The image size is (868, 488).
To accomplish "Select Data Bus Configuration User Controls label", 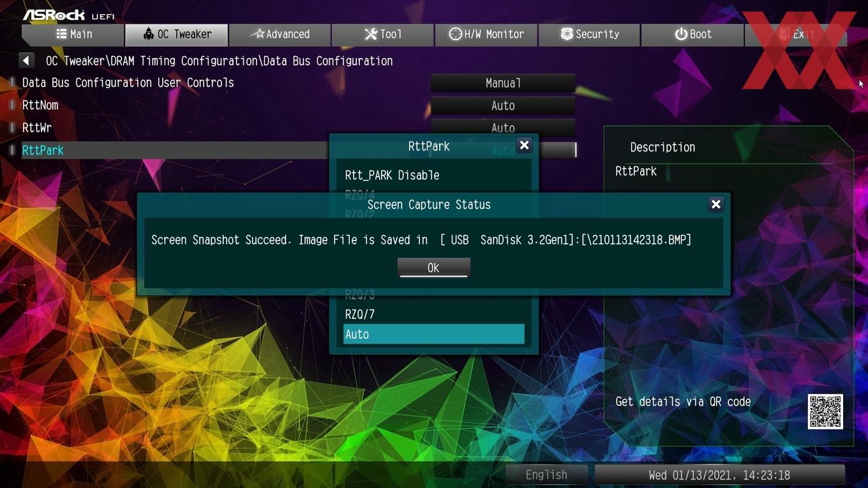I will tap(128, 83).
